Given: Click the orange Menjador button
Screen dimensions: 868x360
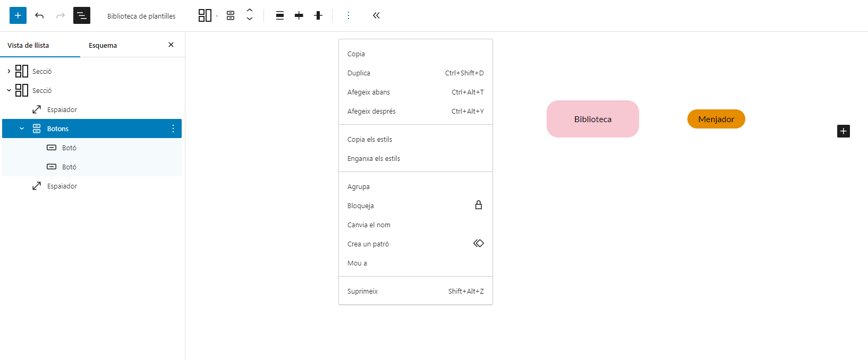Looking at the screenshot, I should click(x=716, y=119).
